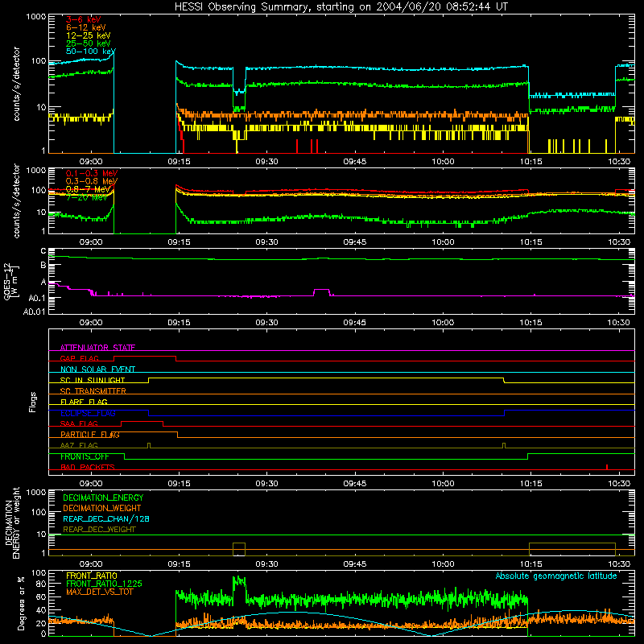Viewport: 644px width, 644px height.
Task: Click the Degrees or % axis title
Action: 21,603
